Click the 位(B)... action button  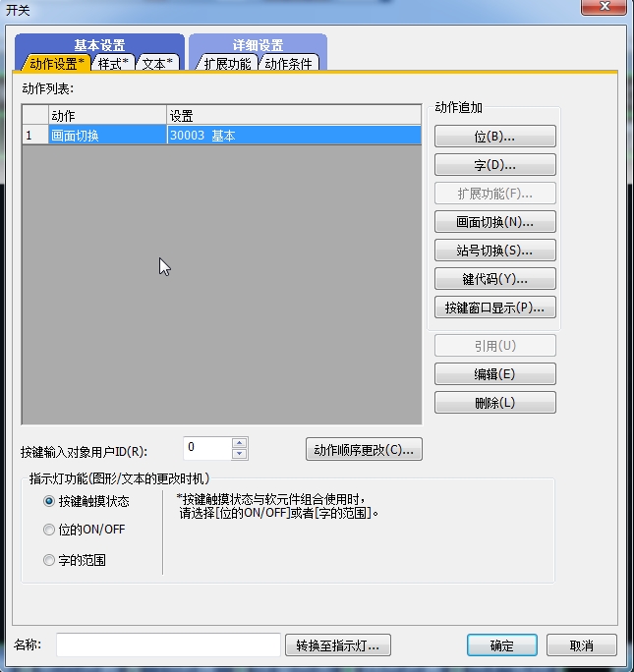[x=494, y=137]
